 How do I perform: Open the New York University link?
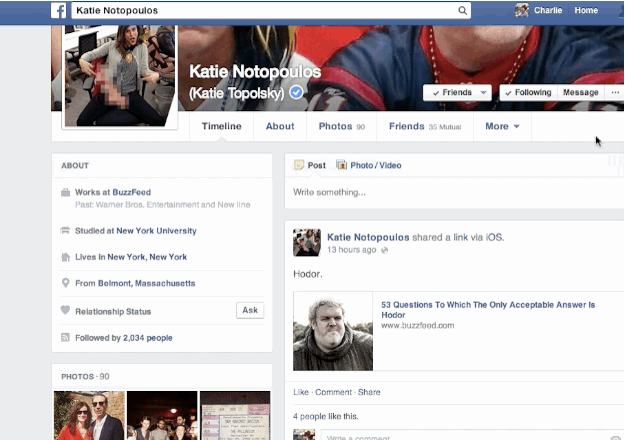pyautogui.click(x=156, y=231)
